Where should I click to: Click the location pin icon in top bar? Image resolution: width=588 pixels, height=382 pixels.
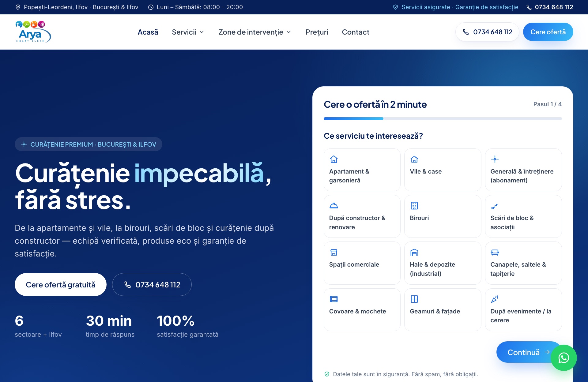(x=18, y=7)
